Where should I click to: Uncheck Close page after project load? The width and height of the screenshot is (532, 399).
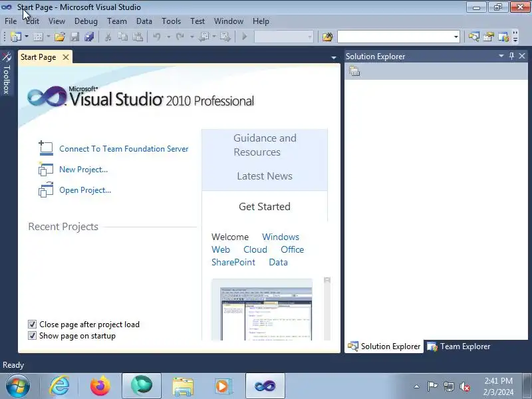pos(32,325)
